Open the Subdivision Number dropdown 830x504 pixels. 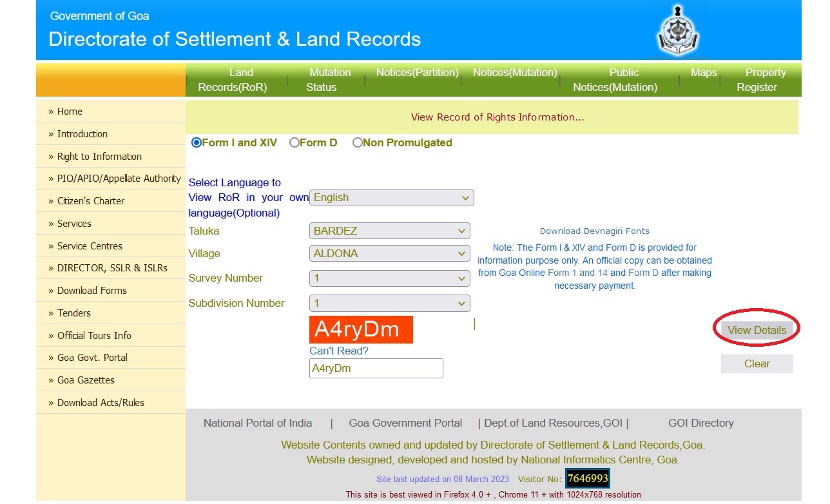390,303
